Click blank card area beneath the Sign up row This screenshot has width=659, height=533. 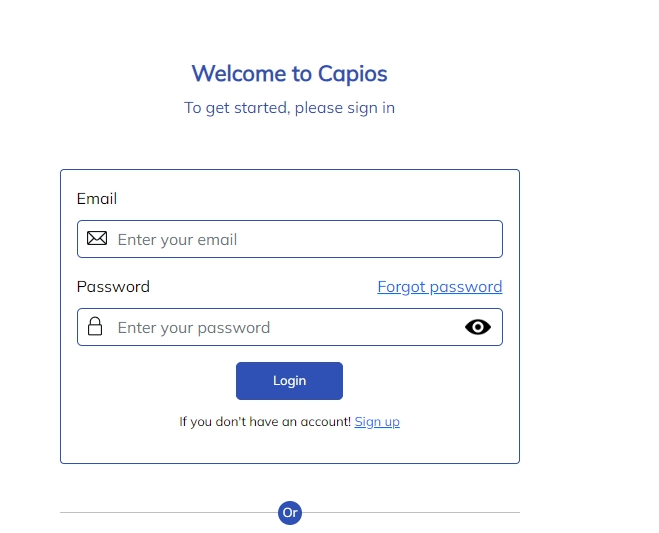tap(290, 446)
